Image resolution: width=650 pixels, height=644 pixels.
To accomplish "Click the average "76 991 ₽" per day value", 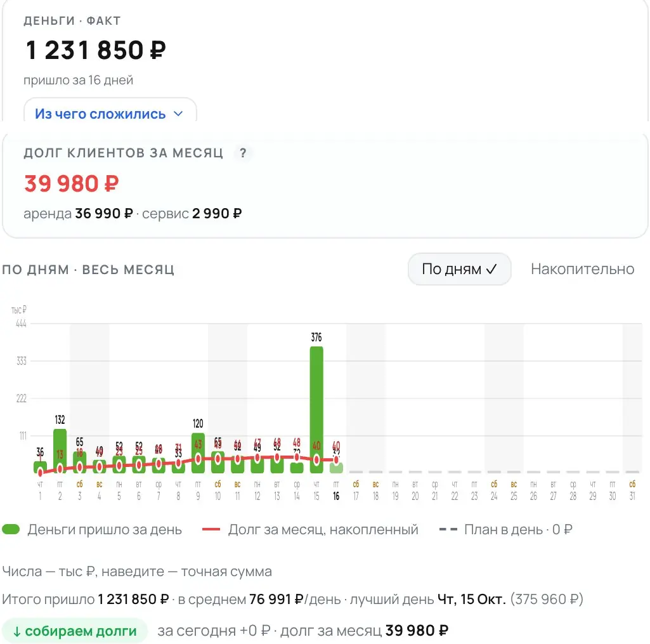I will click(276, 599).
